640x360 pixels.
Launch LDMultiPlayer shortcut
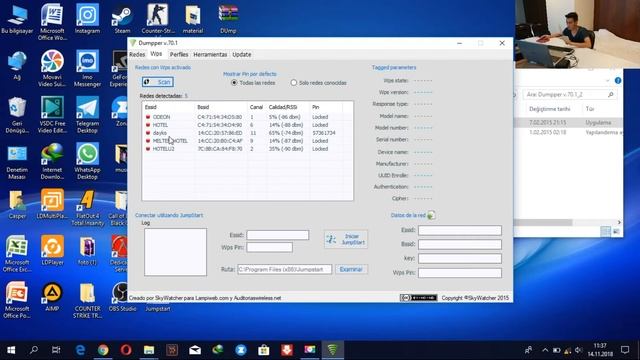[x=52, y=205]
